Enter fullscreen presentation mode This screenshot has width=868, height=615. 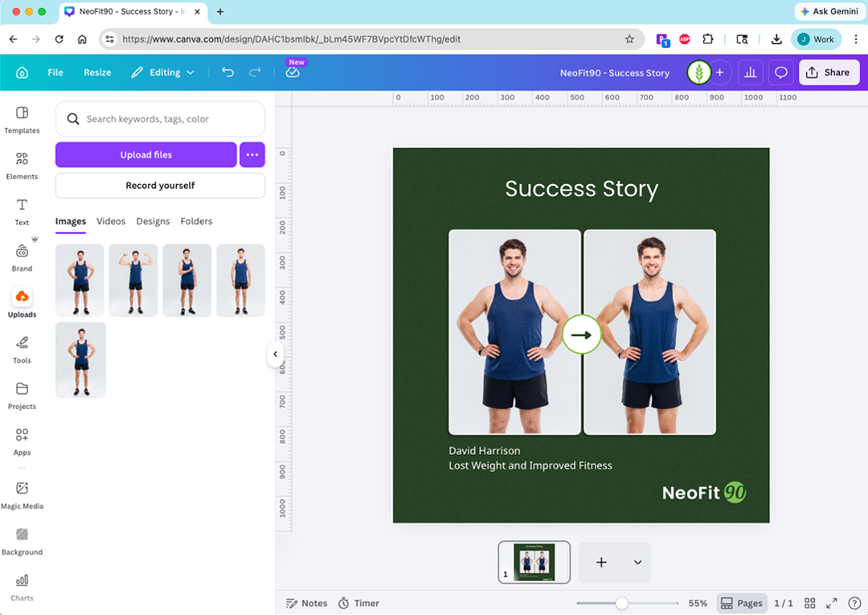point(832,603)
